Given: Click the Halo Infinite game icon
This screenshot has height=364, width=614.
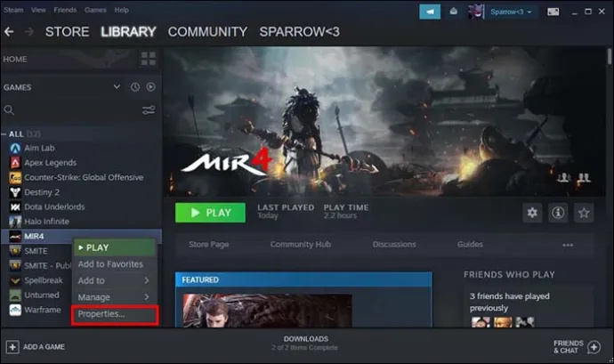Looking at the screenshot, I should tap(15, 222).
